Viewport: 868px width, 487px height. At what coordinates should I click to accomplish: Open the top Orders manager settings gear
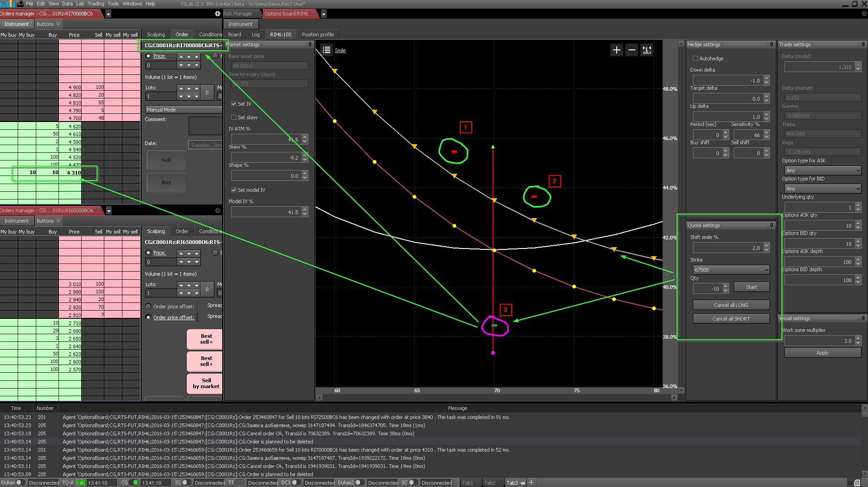pyautogui.click(x=218, y=14)
